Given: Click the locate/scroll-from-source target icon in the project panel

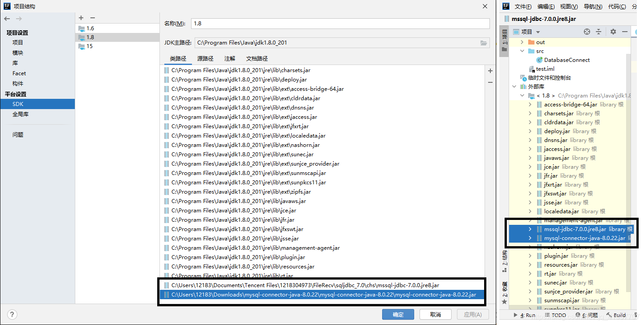Looking at the screenshot, I should (x=587, y=32).
